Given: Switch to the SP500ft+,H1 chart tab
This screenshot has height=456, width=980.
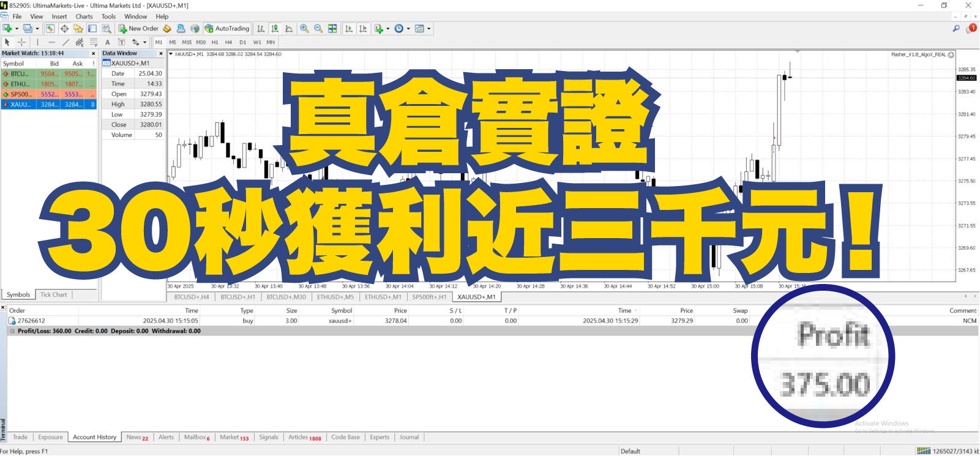Looking at the screenshot, I should click(x=429, y=297).
